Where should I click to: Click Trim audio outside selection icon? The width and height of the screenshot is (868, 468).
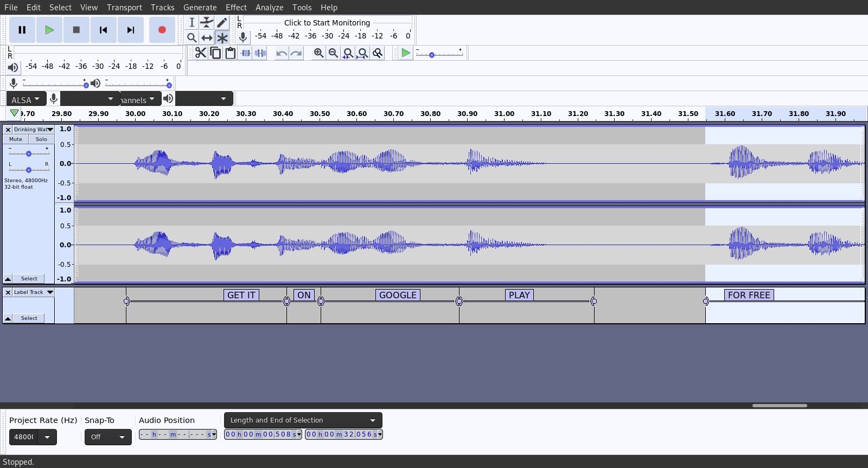click(x=245, y=53)
